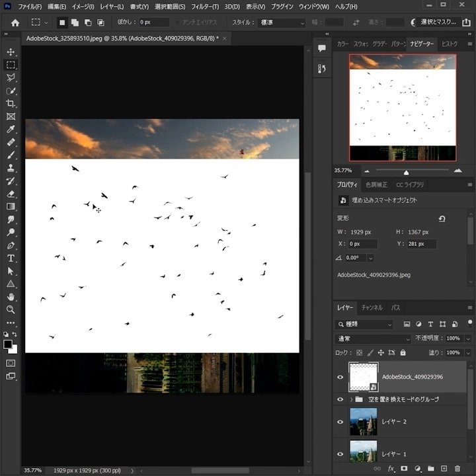Reset the transform in Properties
The image size is (476, 476).
point(442,219)
